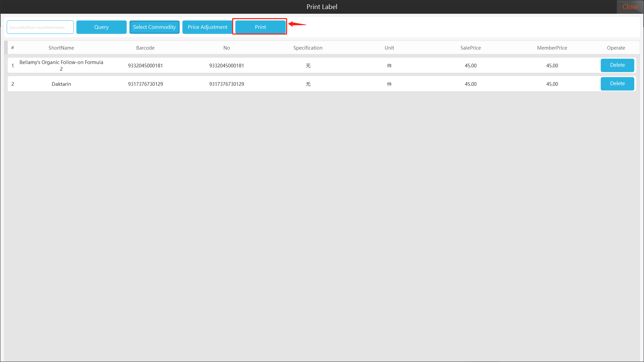
Task: Click the Unit column header
Action: click(389, 48)
